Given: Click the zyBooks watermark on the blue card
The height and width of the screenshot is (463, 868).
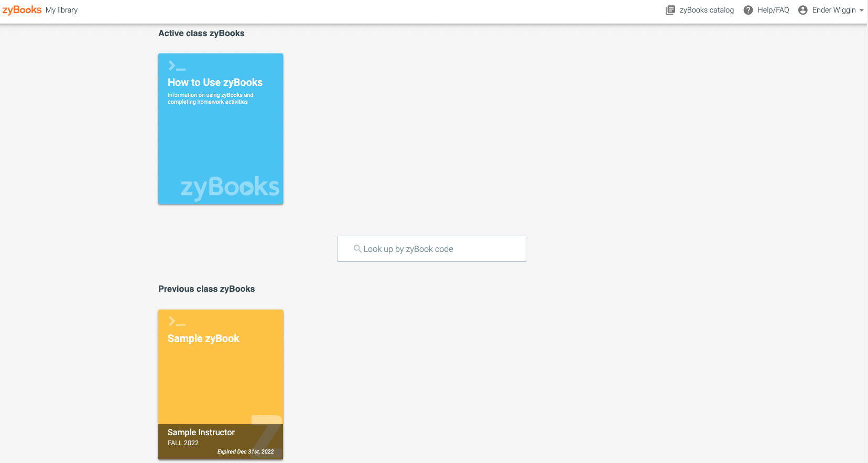Looking at the screenshot, I should tap(230, 188).
